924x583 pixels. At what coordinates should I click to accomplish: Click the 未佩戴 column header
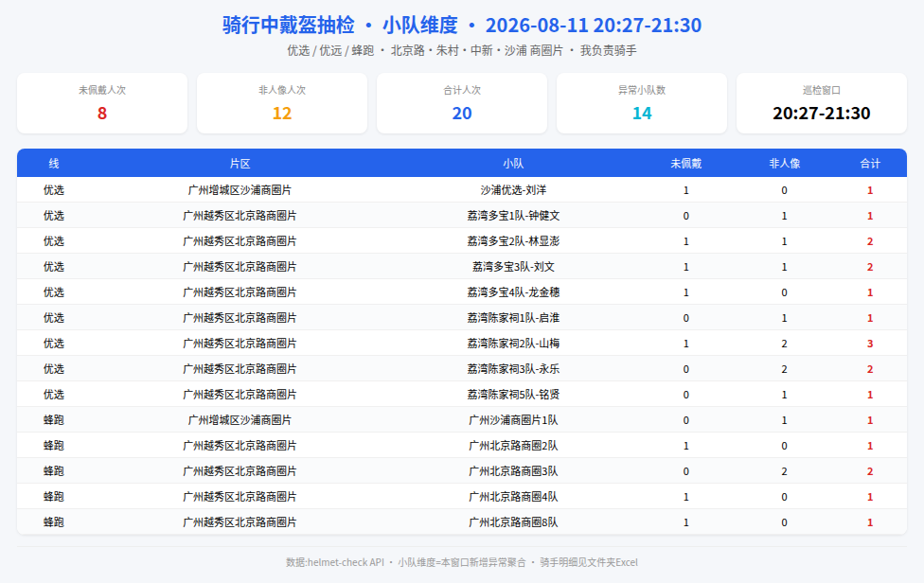click(x=686, y=164)
